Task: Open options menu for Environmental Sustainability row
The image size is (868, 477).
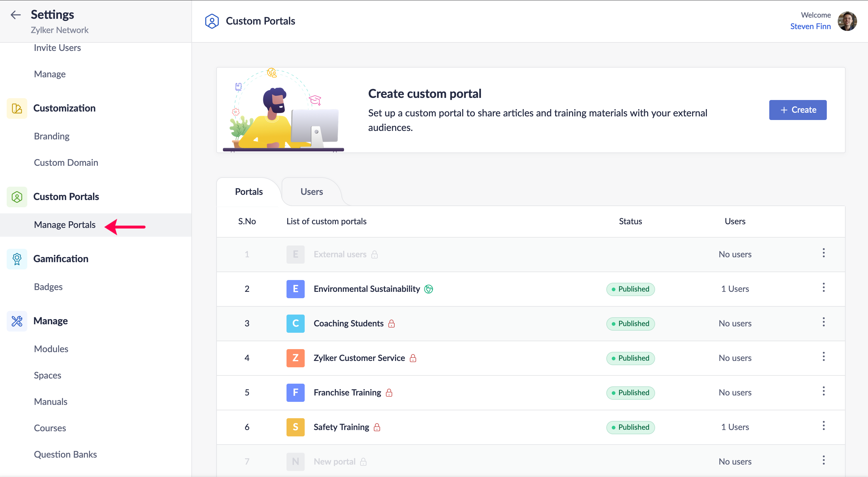Action: coord(823,288)
